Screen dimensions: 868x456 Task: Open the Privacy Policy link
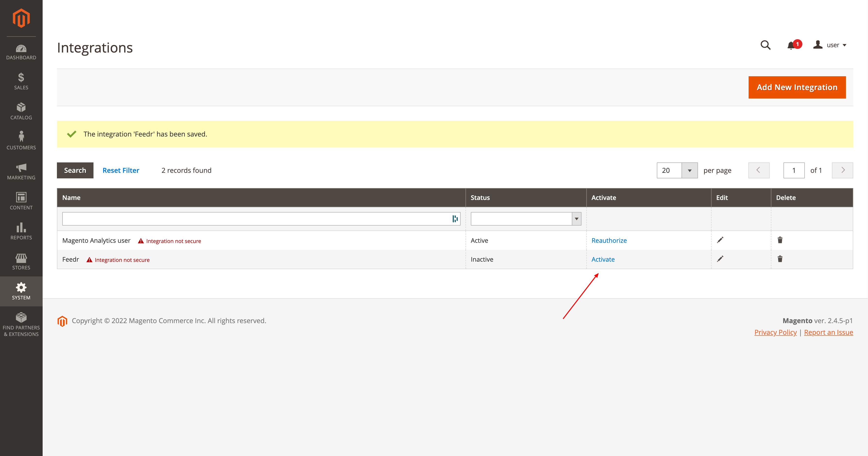(x=775, y=332)
